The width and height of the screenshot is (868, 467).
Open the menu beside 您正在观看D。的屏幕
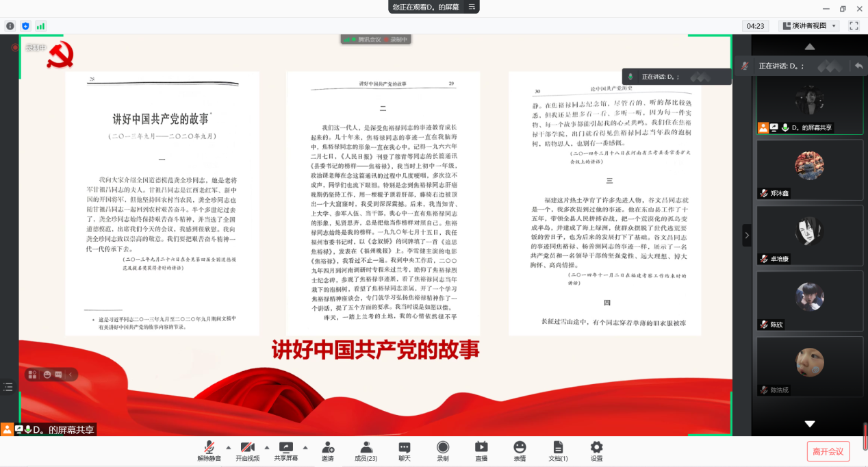[471, 7]
